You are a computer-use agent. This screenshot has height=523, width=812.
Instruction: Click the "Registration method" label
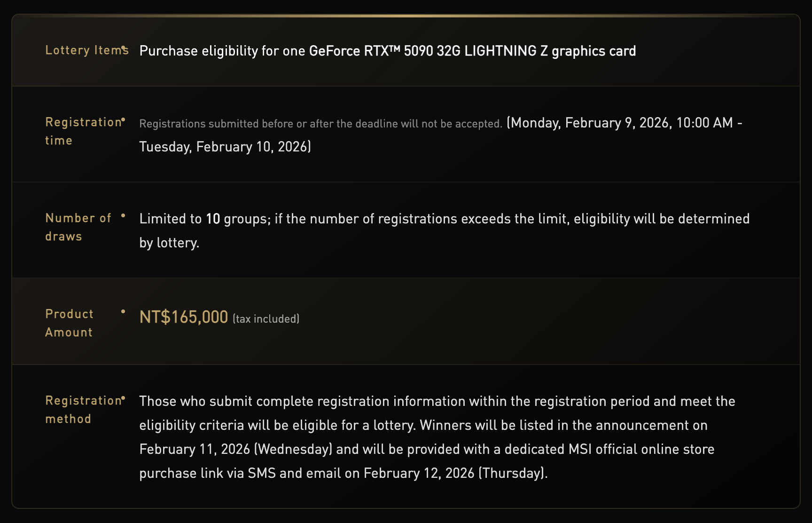pyautogui.click(x=83, y=410)
